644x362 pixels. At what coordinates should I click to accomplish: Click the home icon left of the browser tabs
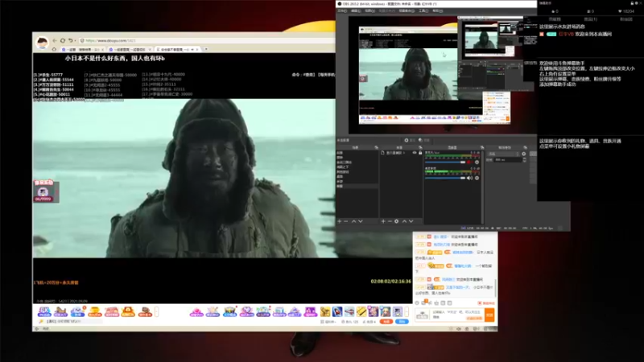54,49
